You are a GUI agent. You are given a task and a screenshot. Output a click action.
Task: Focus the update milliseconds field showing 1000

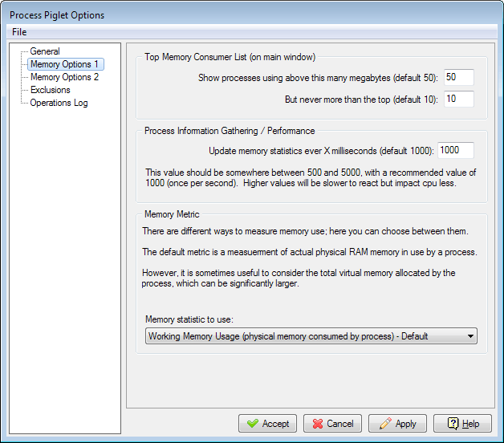[x=455, y=150]
